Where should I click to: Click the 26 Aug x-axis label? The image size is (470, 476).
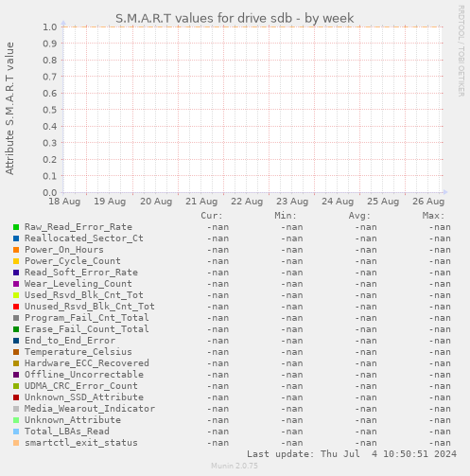[428, 202]
